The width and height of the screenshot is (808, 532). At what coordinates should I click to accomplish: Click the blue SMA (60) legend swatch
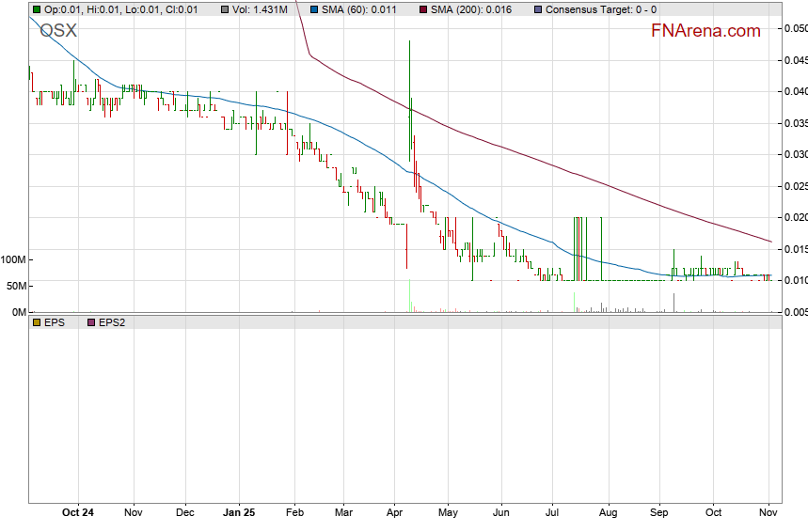(x=314, y=9)
